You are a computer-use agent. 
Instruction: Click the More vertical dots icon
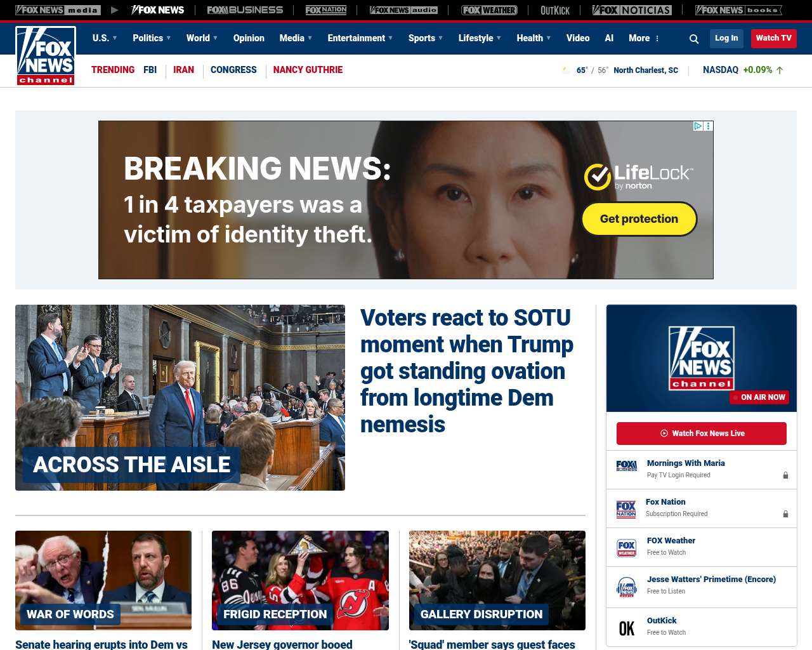click(657, 38)
